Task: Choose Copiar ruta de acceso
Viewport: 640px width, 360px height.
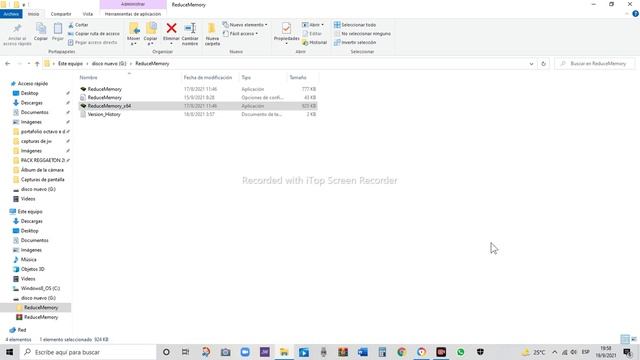Action: pos(94,33)
